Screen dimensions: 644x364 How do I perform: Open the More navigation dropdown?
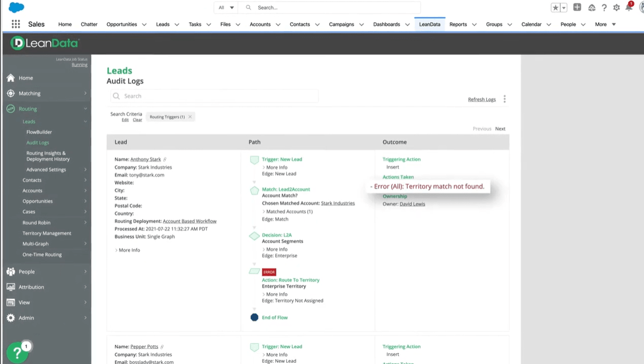[x=605, y=24]
